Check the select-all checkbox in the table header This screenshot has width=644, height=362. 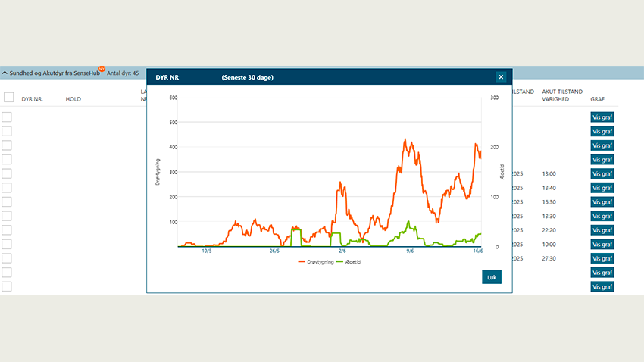pyautogui.click(x=8, y=97)
